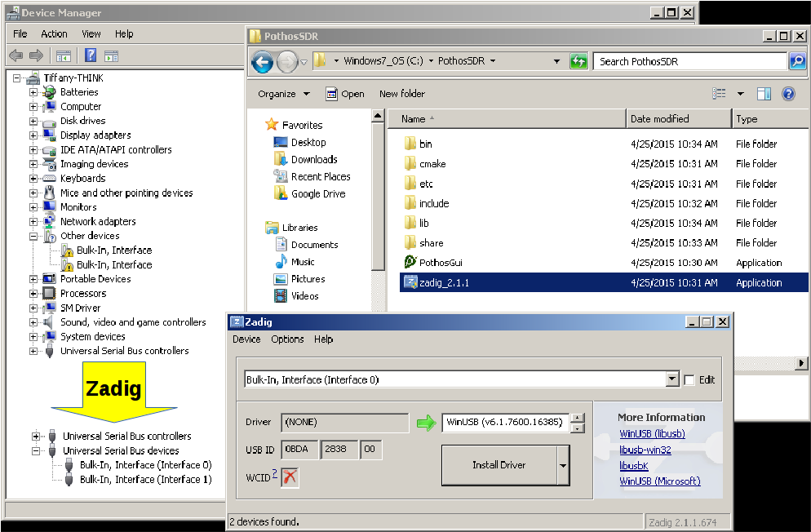Select Recent Places in Favorites
The width and height of the screenshot is (811, 532).
(321, 176)
